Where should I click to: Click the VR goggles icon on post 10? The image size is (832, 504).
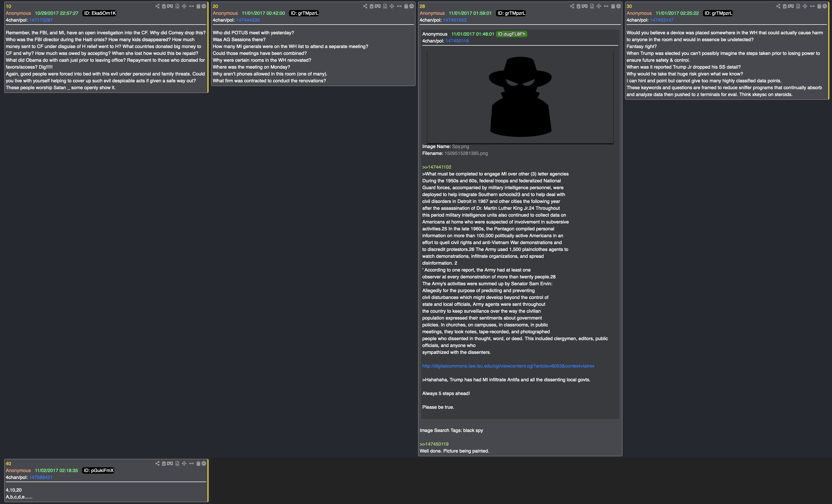point(170,6)
